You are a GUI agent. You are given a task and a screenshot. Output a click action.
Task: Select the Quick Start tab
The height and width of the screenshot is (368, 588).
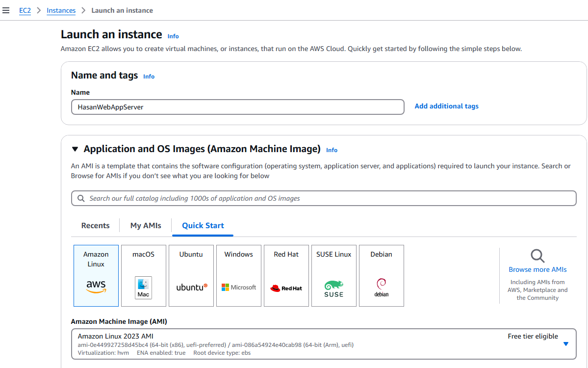click(x=203, y=225)
